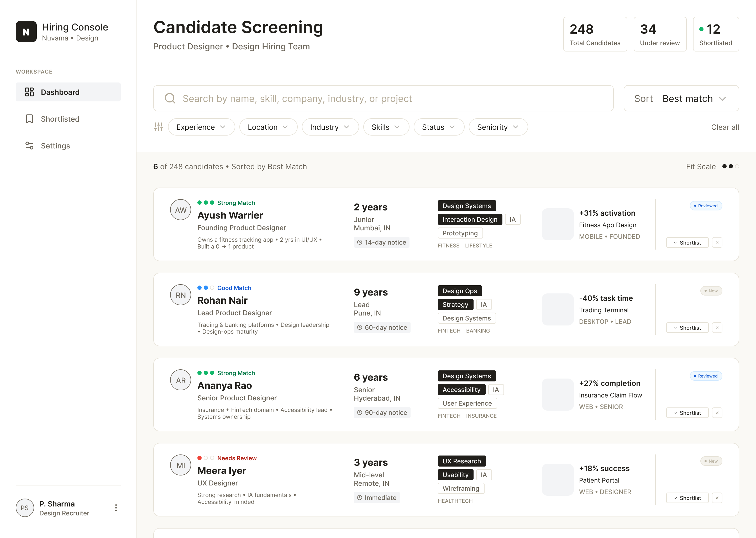The image size is (756, 538).
Task: Open Shortlisted in the sidebar
Action: click(x=68, y=119)
